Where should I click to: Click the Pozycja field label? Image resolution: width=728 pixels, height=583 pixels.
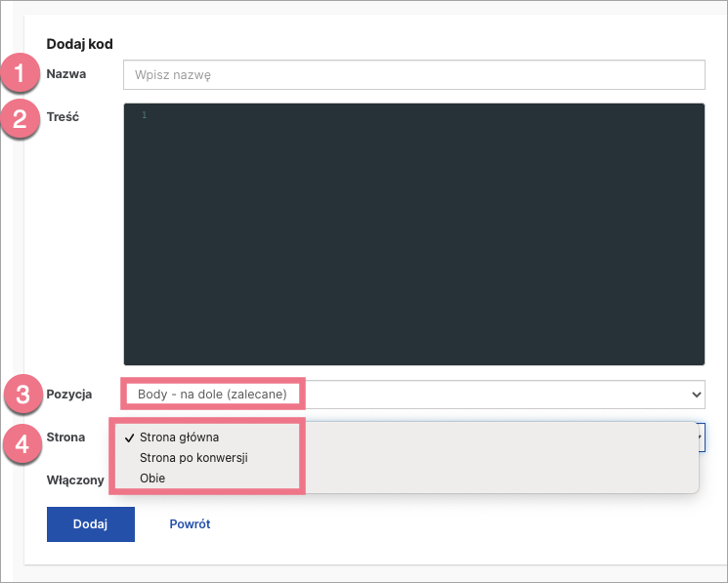click(69, 395)
